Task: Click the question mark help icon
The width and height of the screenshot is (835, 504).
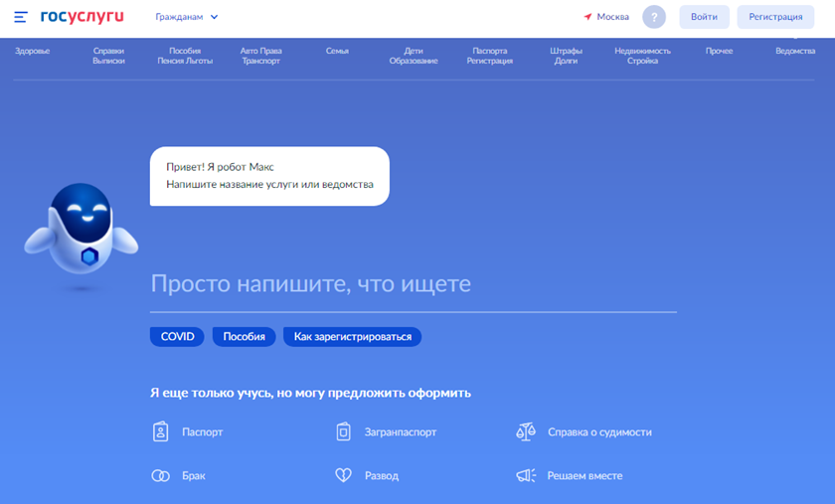Action: (653, 17)
